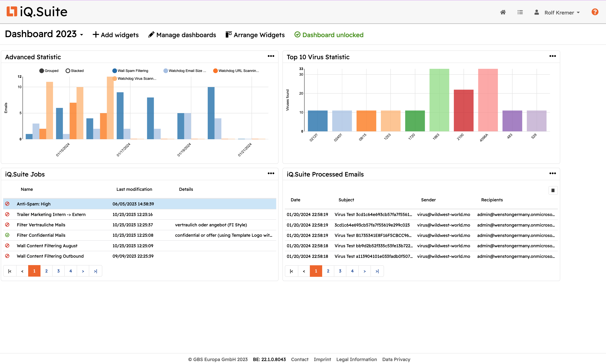This screenshot has width=606, height=364.
Task: Open Manage dashboards
Action: click(x=182, y=35)
